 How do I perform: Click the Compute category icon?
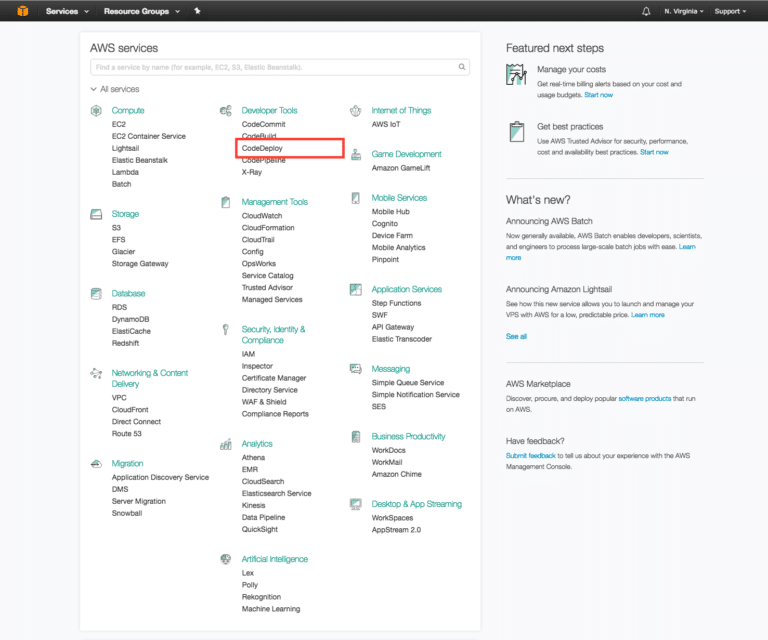tap(96, 110)
